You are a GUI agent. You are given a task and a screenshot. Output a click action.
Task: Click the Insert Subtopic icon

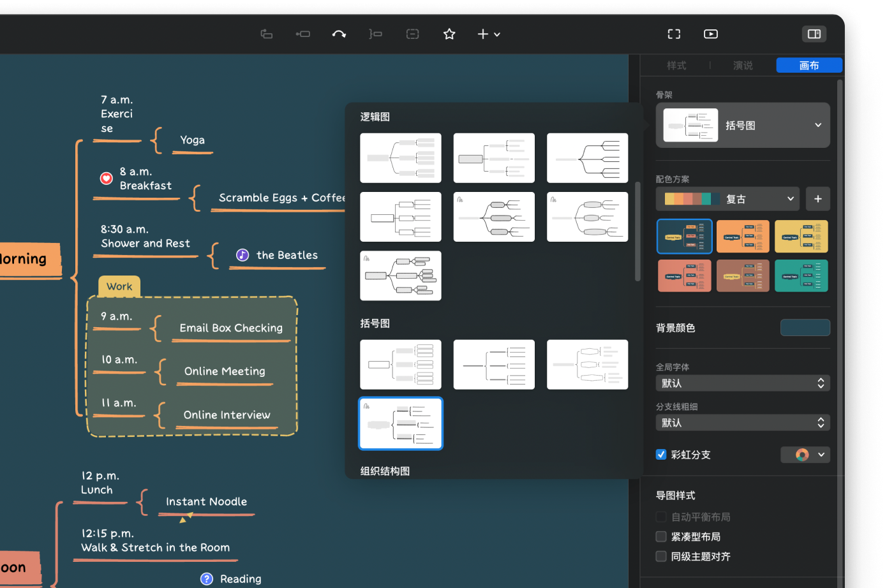(303, 34)
